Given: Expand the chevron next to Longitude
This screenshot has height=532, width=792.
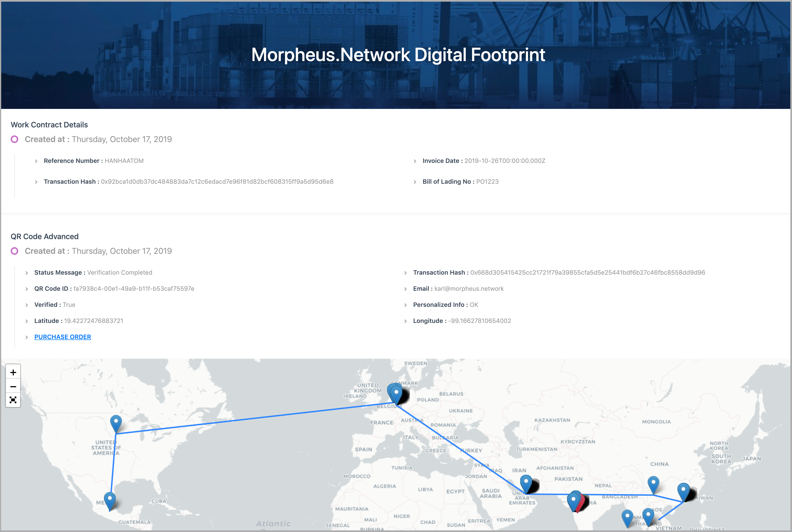Looking at the screenshot, I should (x=405, y=321).
